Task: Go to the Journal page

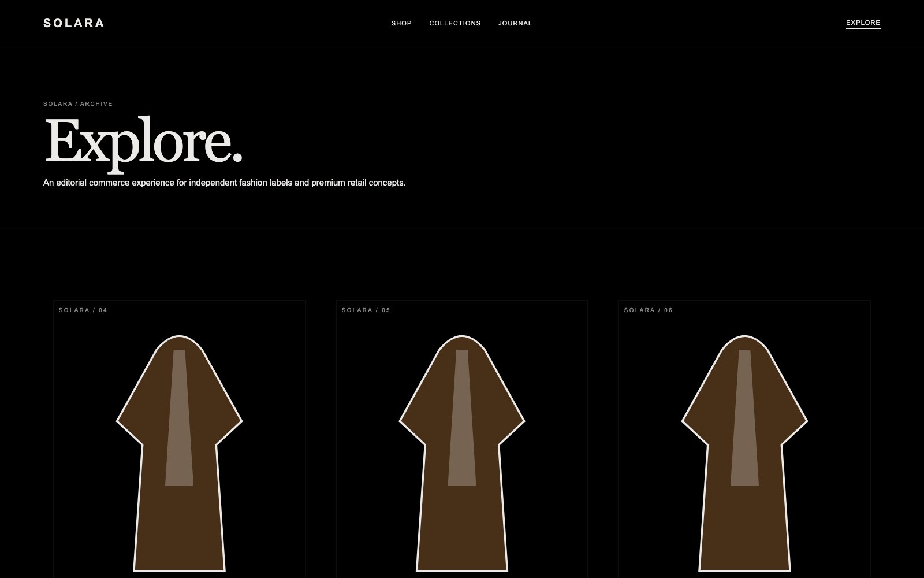Action: pyautogui.click(x=515, y=23)
